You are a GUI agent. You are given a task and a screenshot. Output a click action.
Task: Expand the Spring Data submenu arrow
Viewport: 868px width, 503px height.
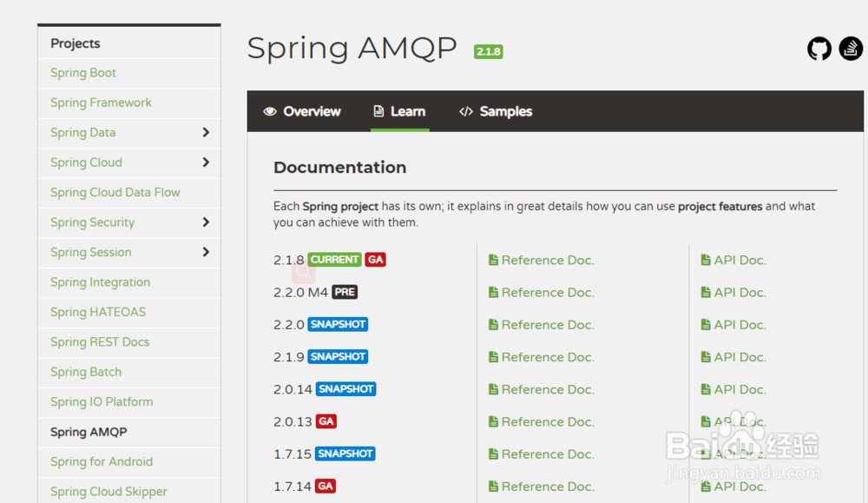coord(206,132)
